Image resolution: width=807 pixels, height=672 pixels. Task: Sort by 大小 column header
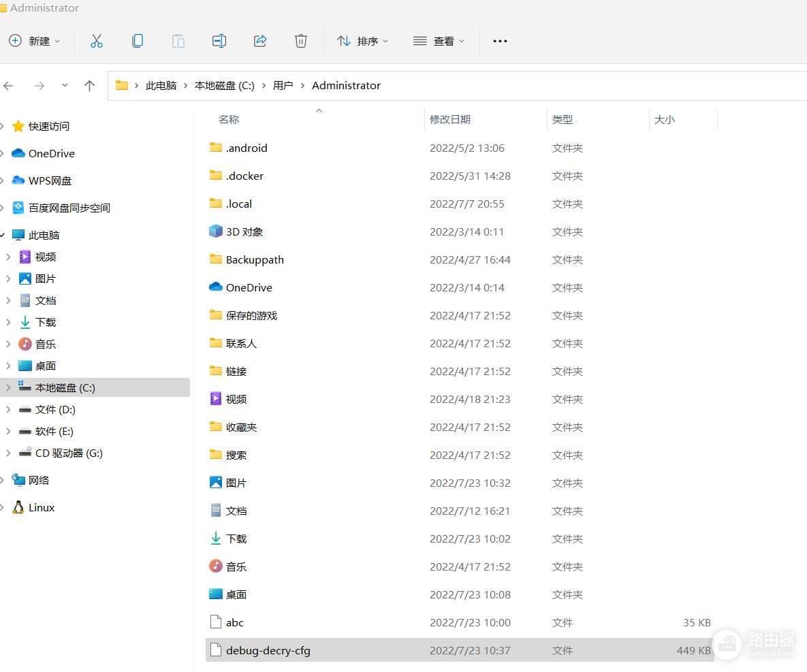point(665,119)
